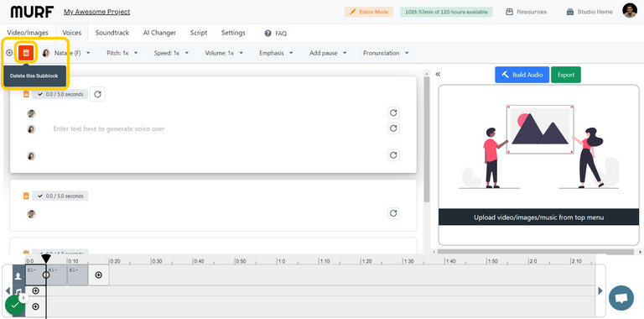This screenshot has width=644, height=319.
Task: Open the Settings tab
Action: point(233,33)
